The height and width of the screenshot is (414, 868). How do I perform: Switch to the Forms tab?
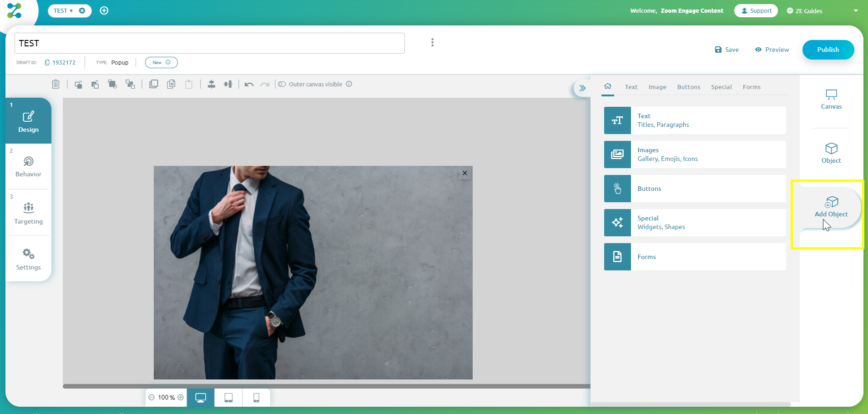pos(751,87)
